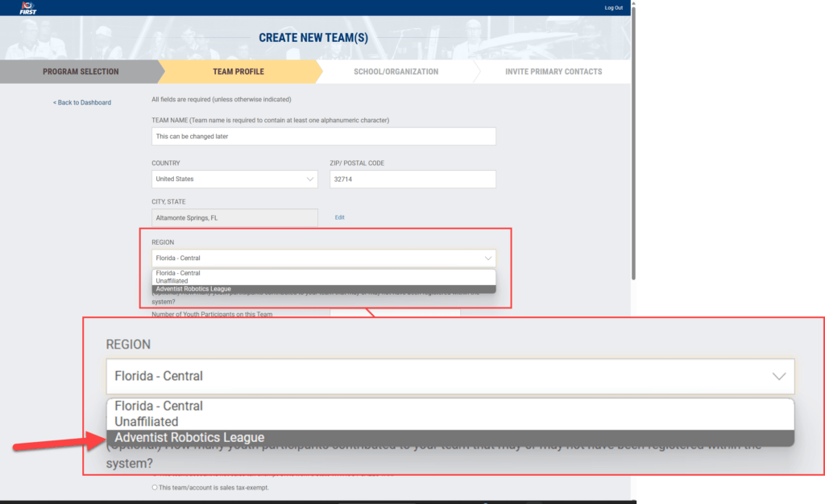This screenshot has height=504, width=825.
Task: Click the Zip/Postal Code field with 32714
Action: [x=412, y=180]
